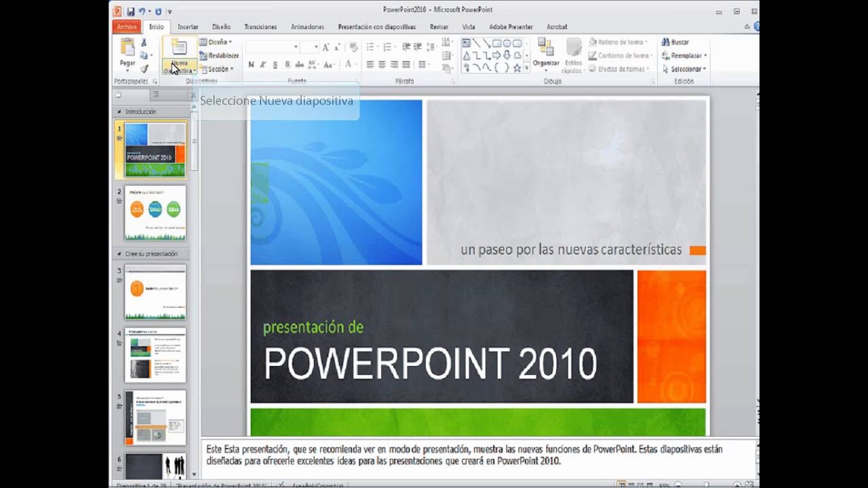The width and height of the screenshot is (868, 488).
Task: Open the character spacing AV dropdown
Action: (x=313, y=64)
